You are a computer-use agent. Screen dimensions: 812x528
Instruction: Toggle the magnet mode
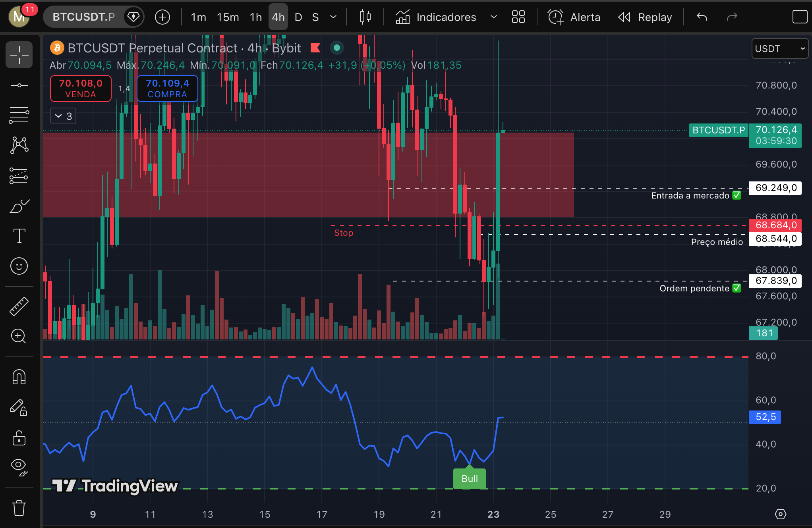pyautogui.click(x=19, y=377)
